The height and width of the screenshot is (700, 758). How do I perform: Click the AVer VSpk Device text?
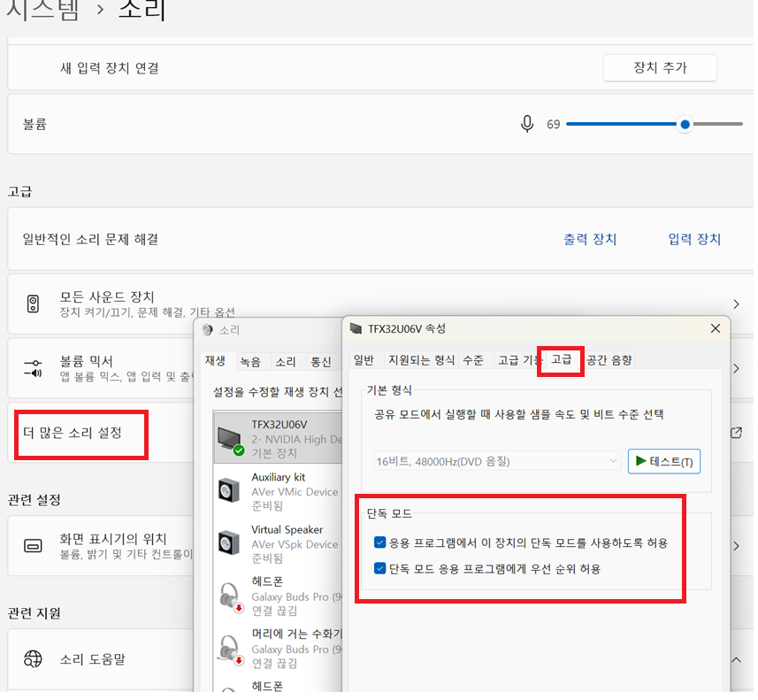[296, 547]
